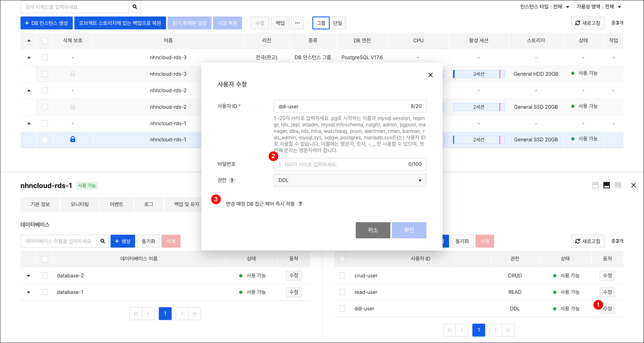The width and height of the screenshot is (644, 343).
Task: Click the active session bar on nhncloud-rds-1 row
Action: pos(479,140)
